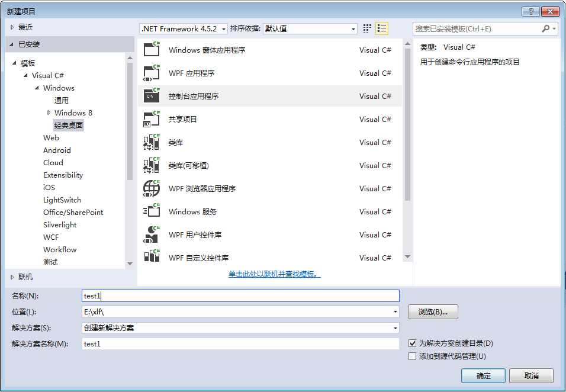Select the Windows 服务 template name

pos(192,211)
